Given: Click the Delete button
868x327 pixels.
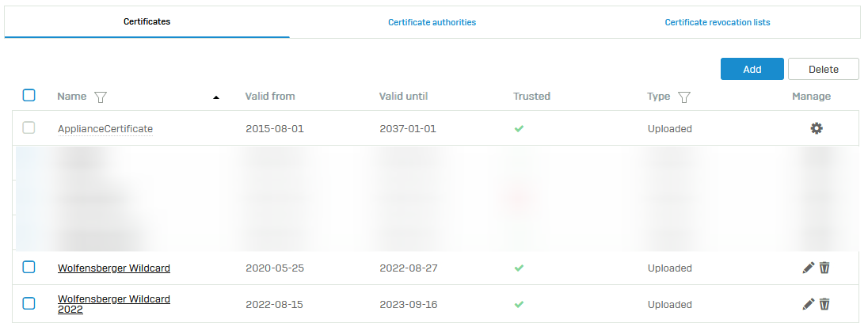Looking at the screenshot, I should pos(824,69).
